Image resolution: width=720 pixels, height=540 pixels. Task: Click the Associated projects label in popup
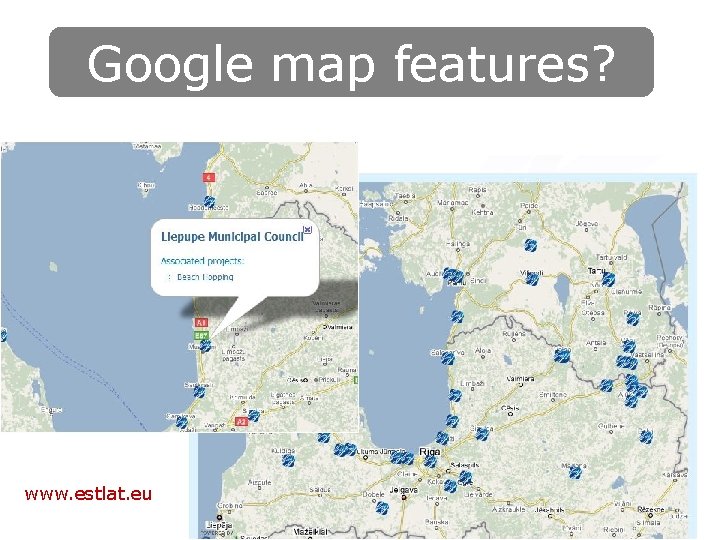click(202, 261)
